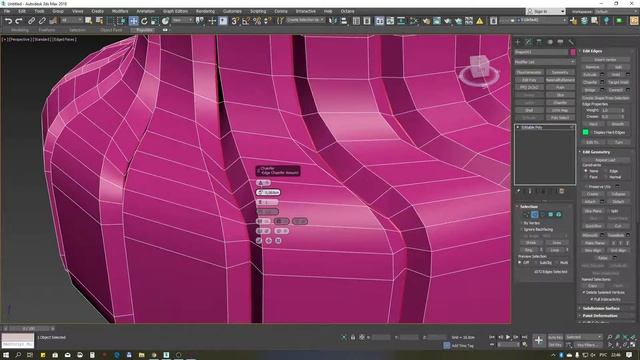Click the object color swatch

pyautogui.click(x=573, y=52)
